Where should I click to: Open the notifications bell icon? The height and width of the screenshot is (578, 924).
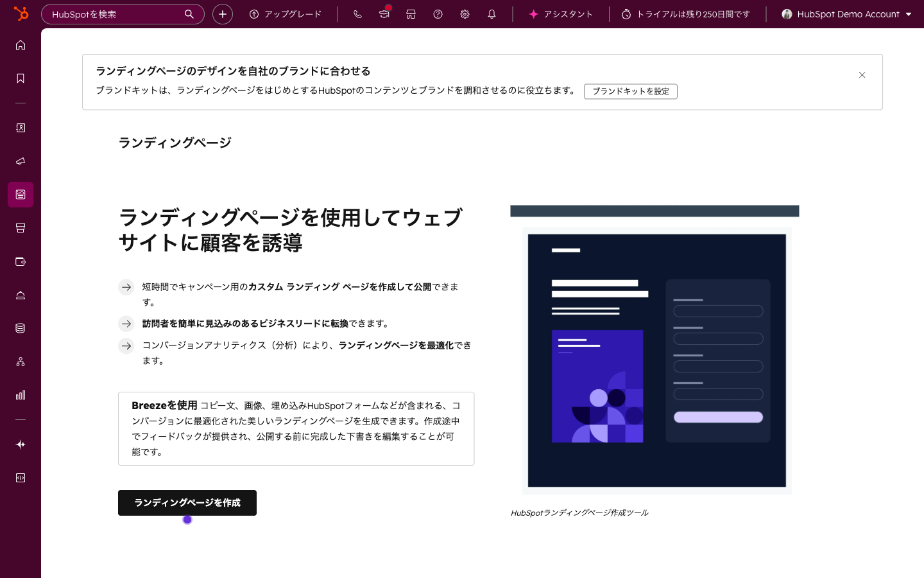click(492, 14)
